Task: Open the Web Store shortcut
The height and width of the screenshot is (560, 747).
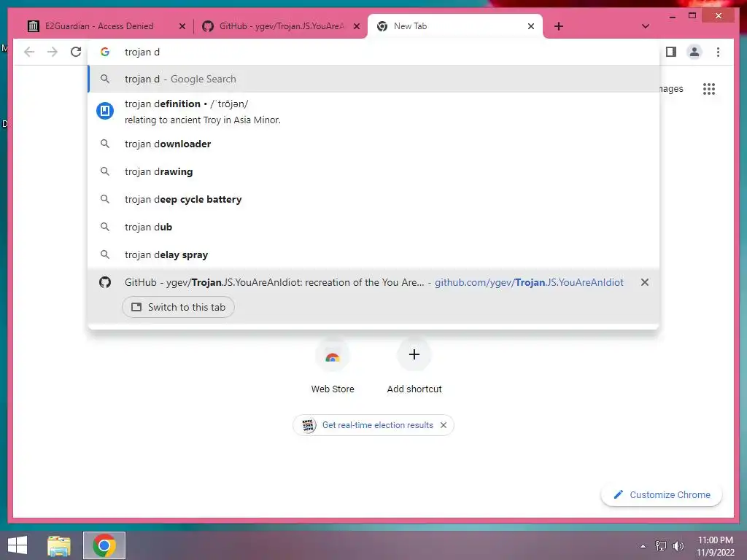Action: pos(333,367)
